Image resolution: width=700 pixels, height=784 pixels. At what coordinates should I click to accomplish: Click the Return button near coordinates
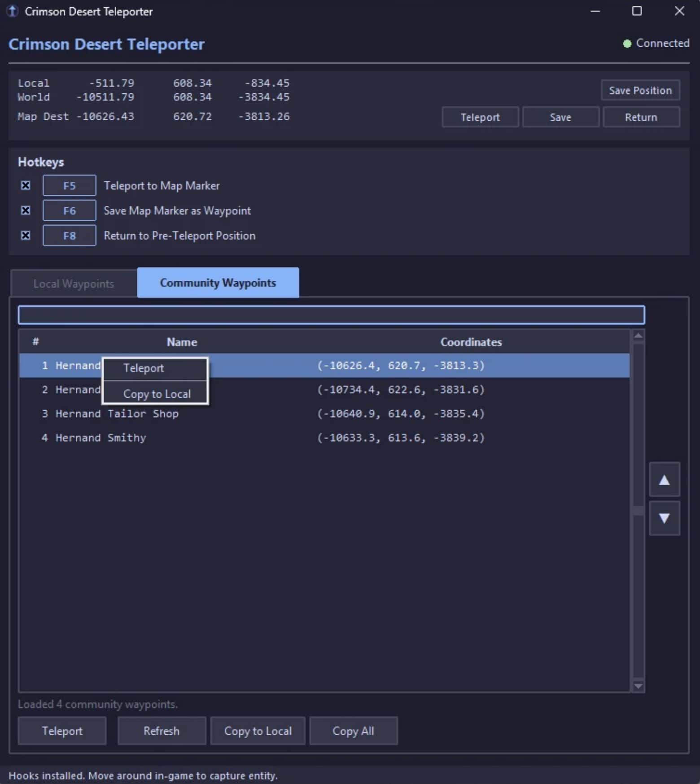[640, 117]
